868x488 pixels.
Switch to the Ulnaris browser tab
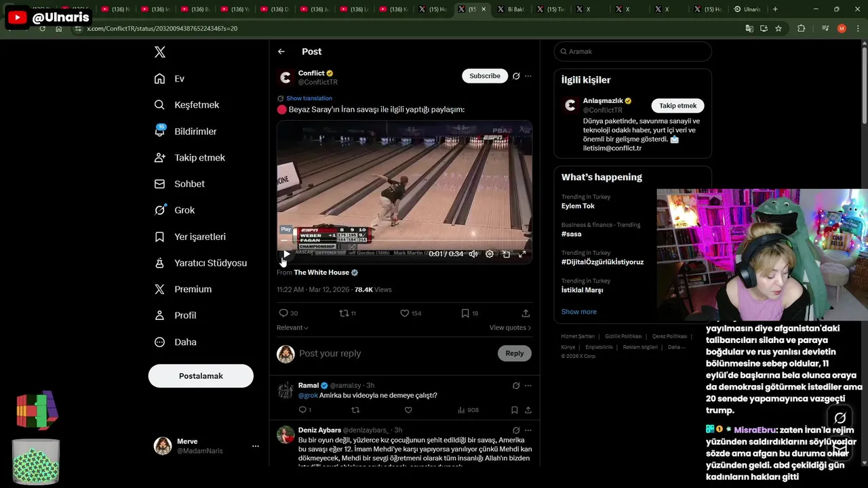[748, 9]
